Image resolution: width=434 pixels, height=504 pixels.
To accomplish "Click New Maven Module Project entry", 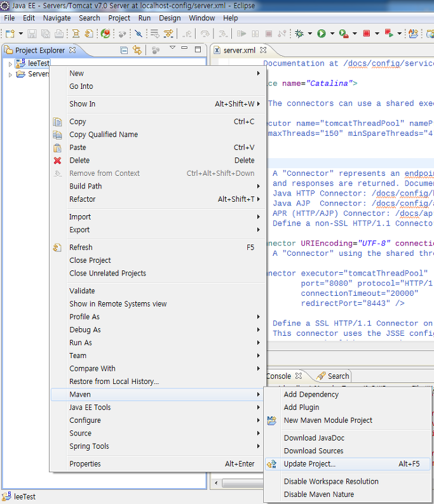I will tap(348, 420).
